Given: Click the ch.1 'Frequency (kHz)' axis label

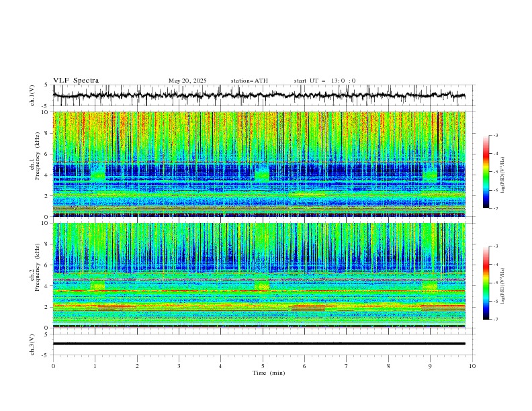Looking at the screenshot, I should tap(38, 156).
